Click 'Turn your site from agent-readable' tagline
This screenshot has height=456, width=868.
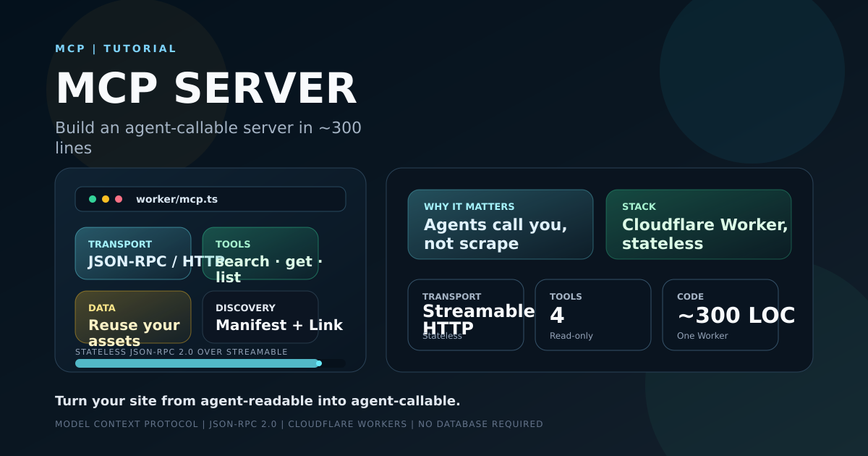[258, 401]
